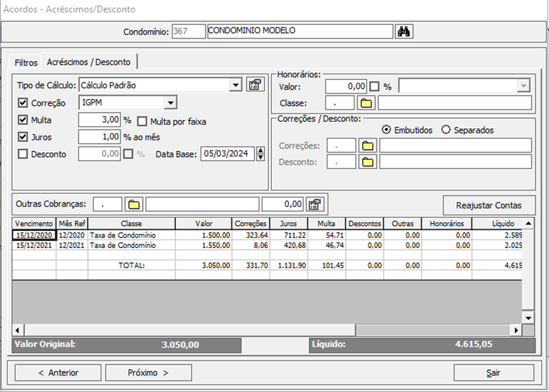Click Outras Cobranças value field 0,00
Screen dimensions: 549x392
283,204
